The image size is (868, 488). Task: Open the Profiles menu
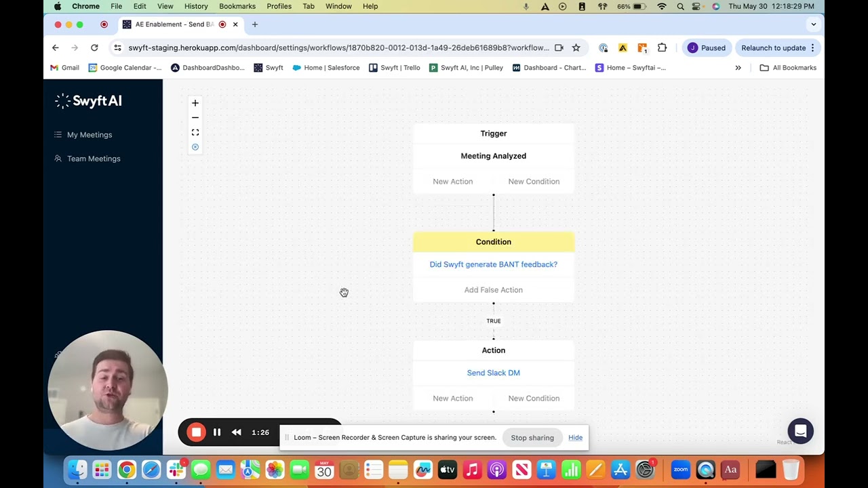point(279,6)
